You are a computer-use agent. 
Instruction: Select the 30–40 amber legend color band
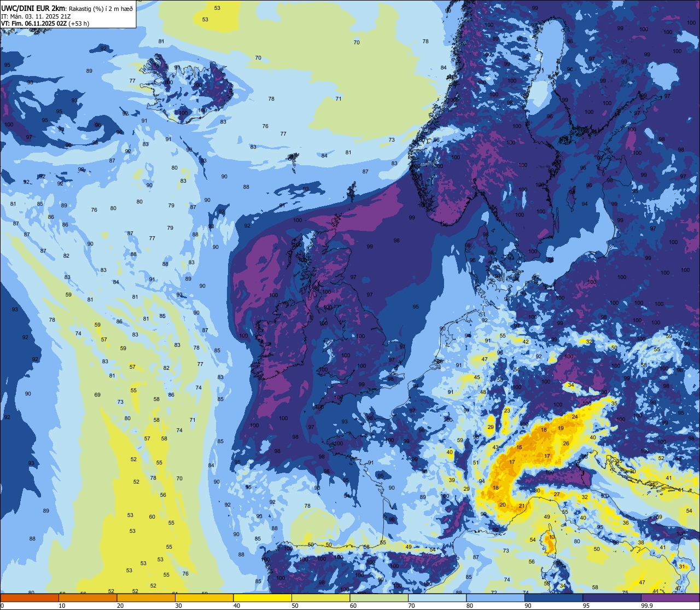204,597
